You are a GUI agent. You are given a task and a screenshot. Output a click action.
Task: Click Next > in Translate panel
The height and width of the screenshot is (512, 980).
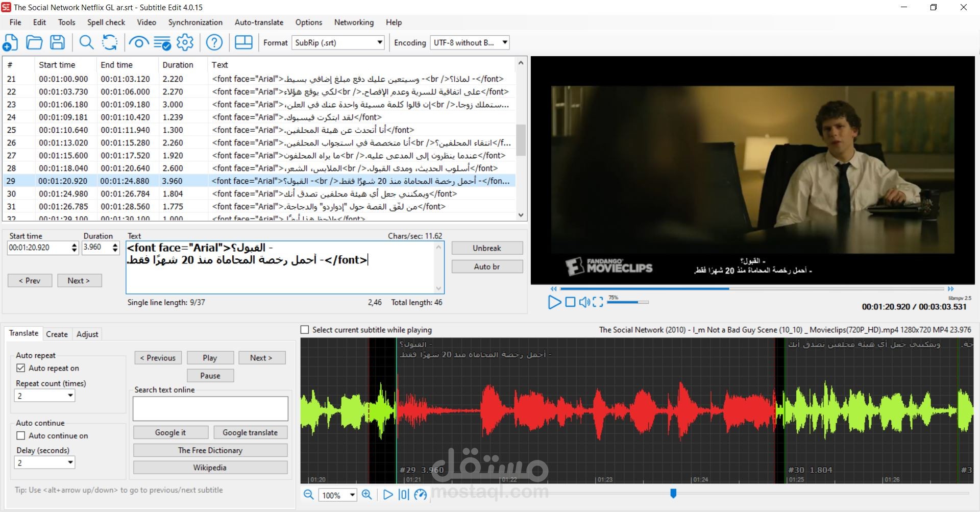coord(261,358)
